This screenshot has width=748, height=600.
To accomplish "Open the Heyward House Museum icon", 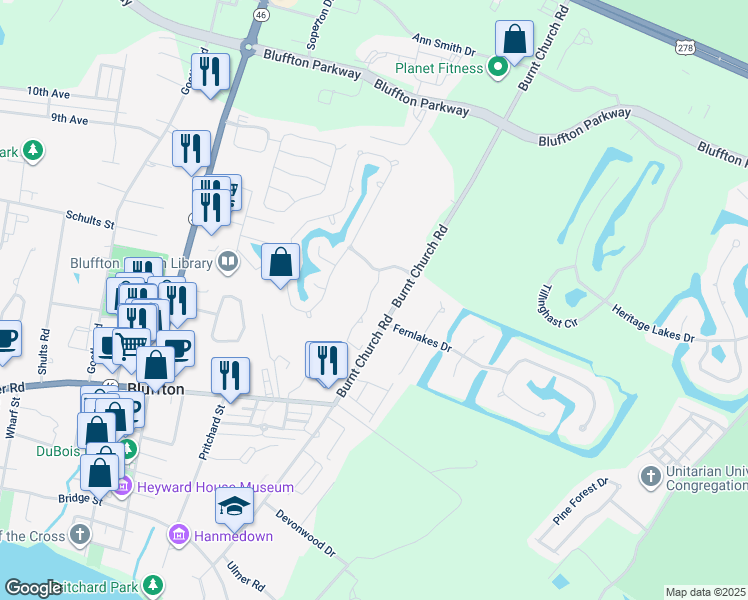I will [x=124, y=487].
